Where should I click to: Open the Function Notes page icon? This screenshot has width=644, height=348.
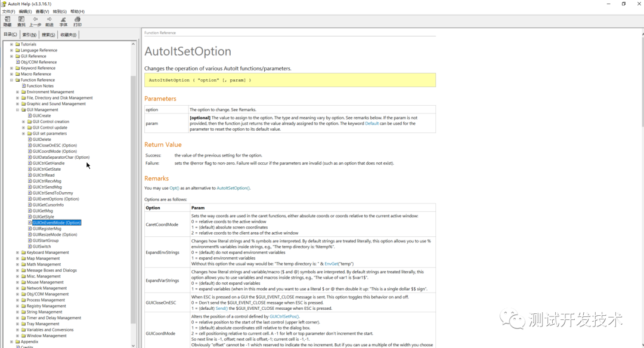(x=24, y=86)
